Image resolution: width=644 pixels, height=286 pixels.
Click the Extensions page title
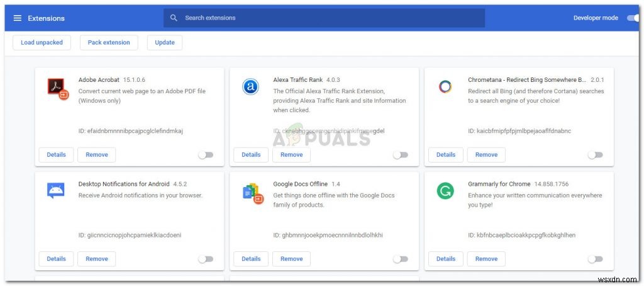pyautogui.click(x=46, y=18)
